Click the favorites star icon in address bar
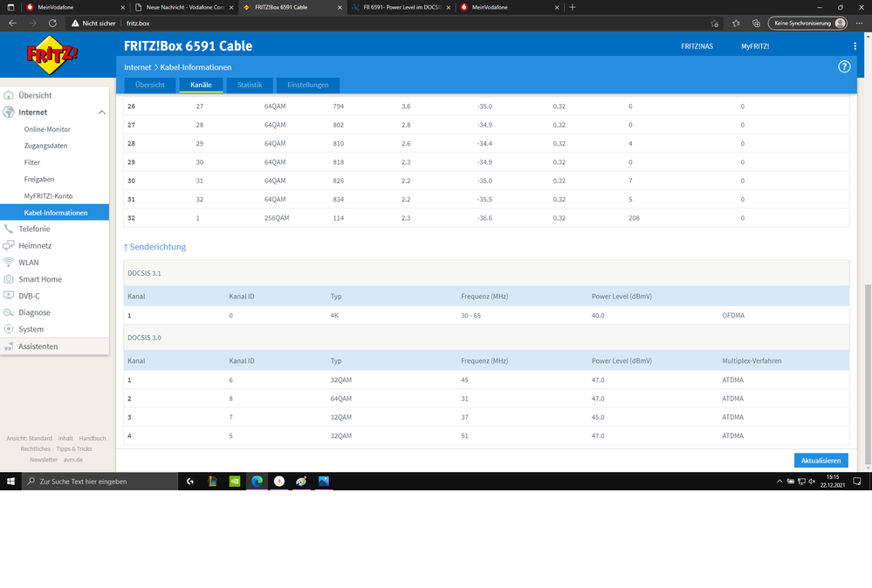 click(x=714, y=24)
